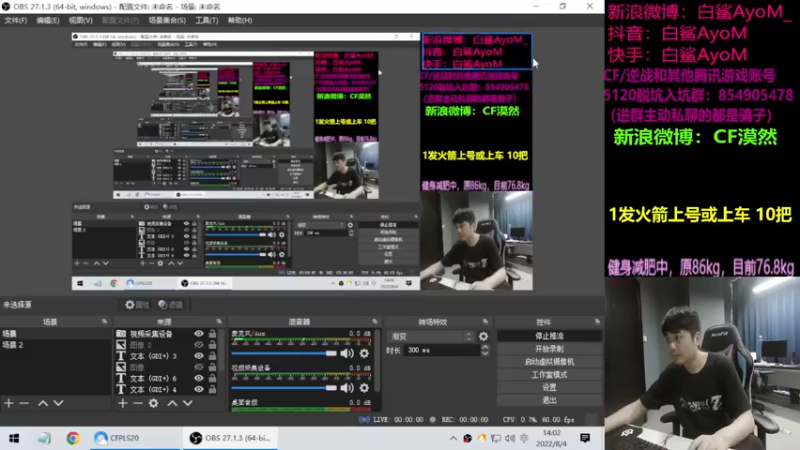Open the 场景集合(S) menu
The width and height of the screenshot is (800, 450).
coord(167,20)
